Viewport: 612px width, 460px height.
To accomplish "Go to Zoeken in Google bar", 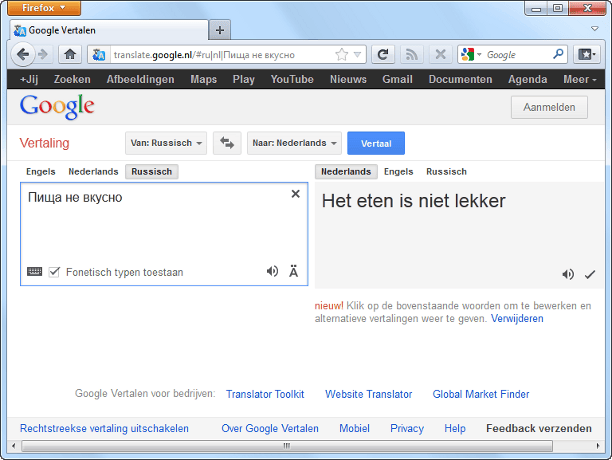I will pos(72,79).
